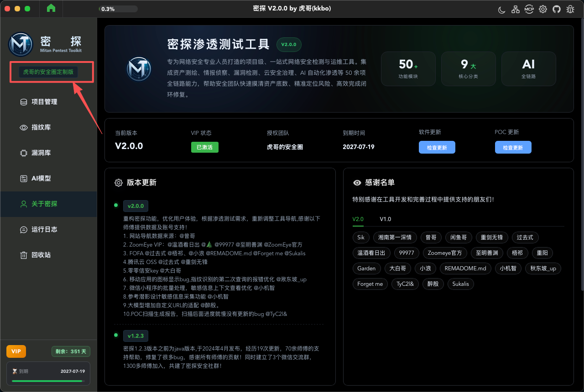This screenshot has width=584, height=392.
Task: Switch to the V1.0 thanks tab
Action: click(x=386, y=219)
